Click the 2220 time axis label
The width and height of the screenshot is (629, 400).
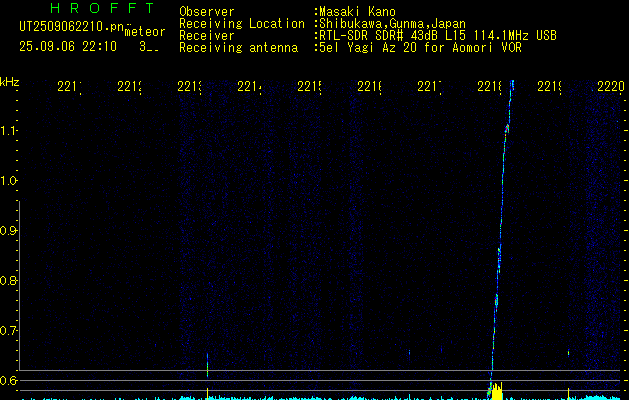point(611,86)
